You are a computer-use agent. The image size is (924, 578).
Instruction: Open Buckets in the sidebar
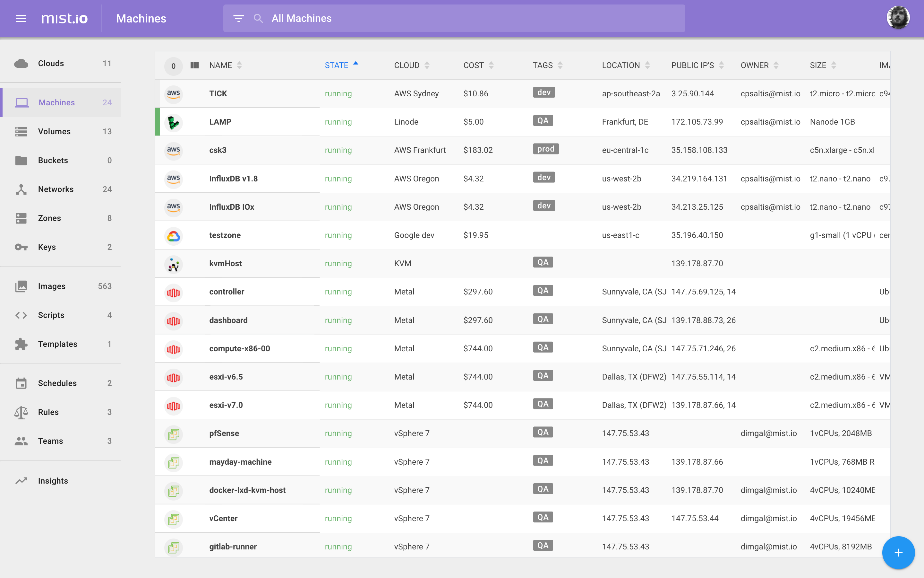point(61,160)
